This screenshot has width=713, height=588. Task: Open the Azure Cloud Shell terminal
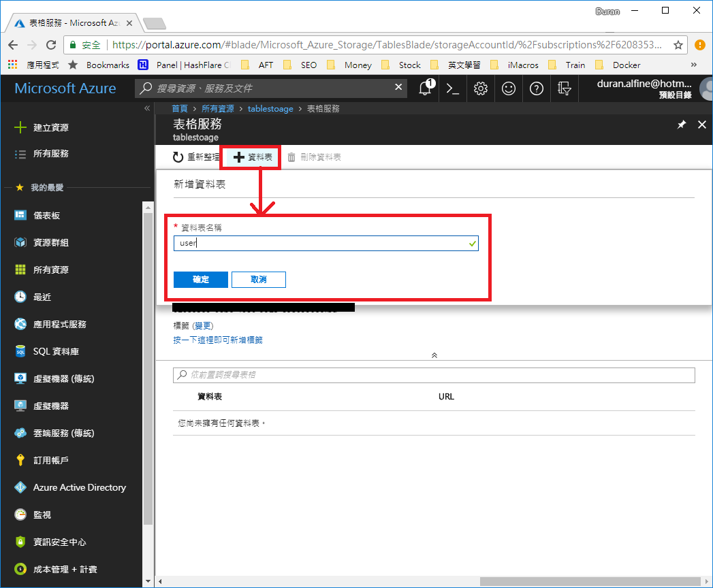point(452,88)
